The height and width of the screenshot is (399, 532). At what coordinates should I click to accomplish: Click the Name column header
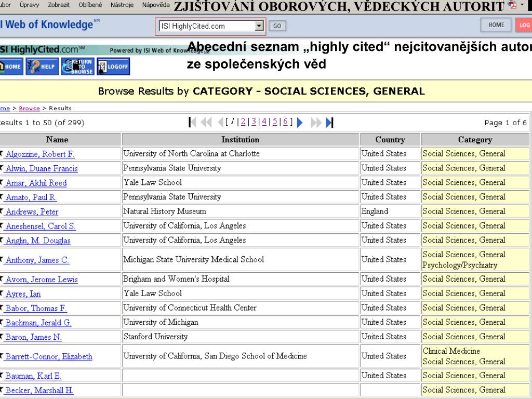60,139
